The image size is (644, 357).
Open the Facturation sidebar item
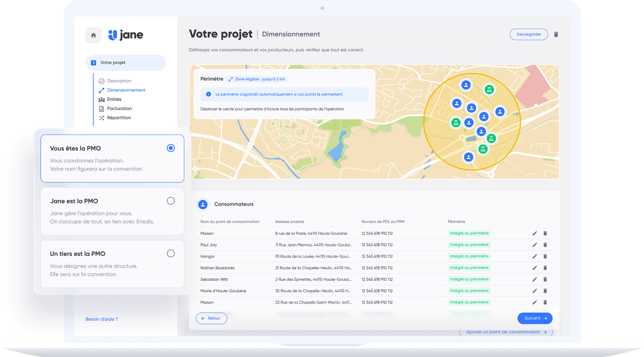[119, 109]
